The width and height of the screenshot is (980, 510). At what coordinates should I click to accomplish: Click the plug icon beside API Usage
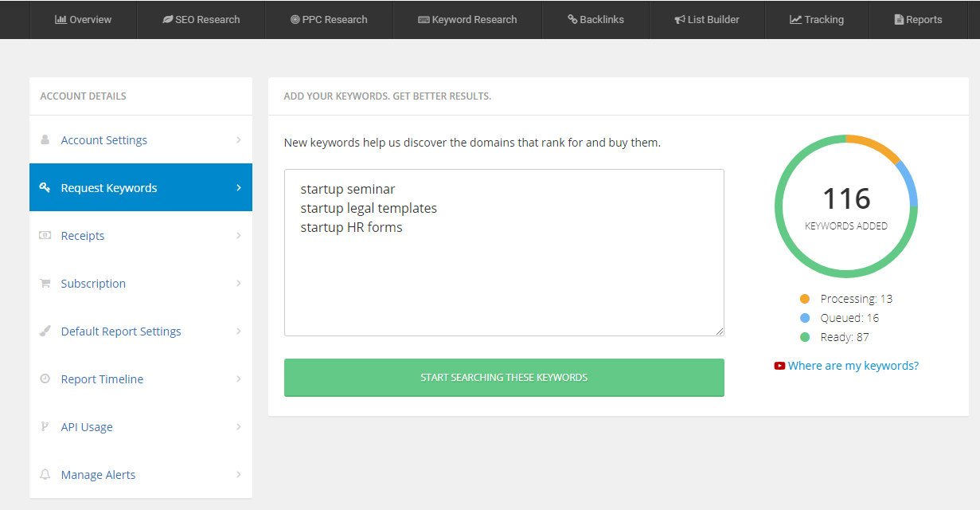[45, 426]
